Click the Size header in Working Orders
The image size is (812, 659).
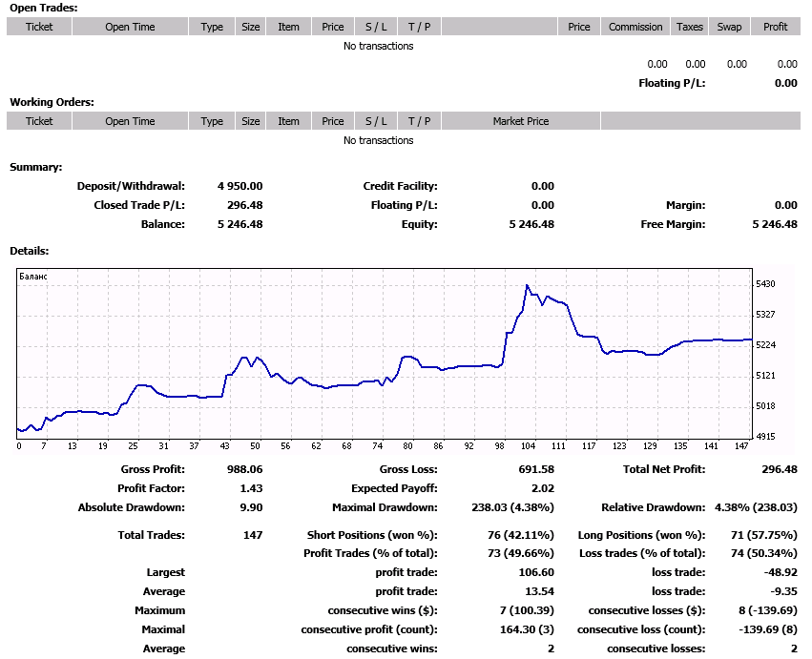pyautogui.click(x=251, y=121)
